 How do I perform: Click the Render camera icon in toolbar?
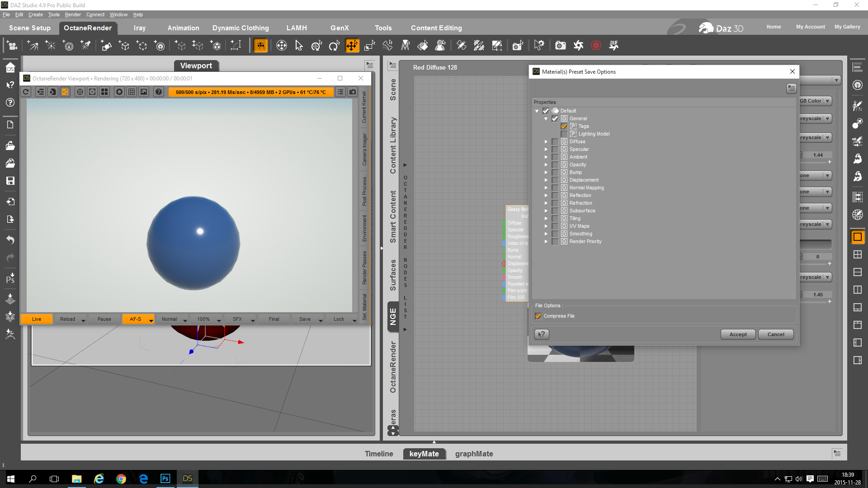[x=560, y=46]
